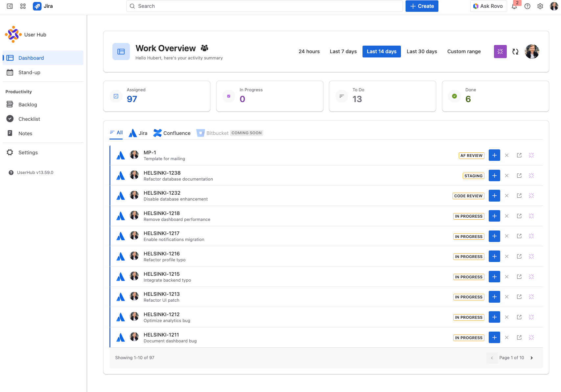The width and height of the screenshot is (561, 392).
Task: Open notifications bell with 2 badge
Action: pos(515,6)
